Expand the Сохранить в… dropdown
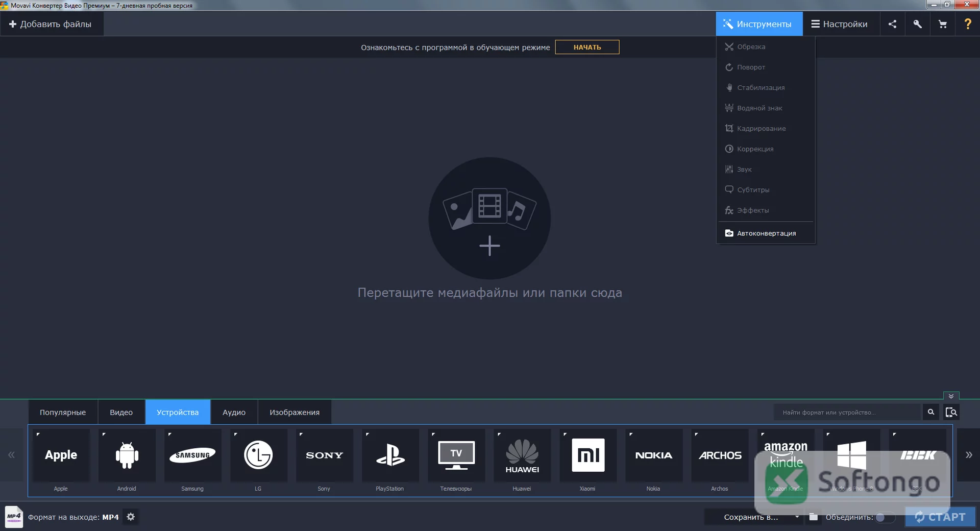The width and height of the screenshot is (980, 531). 754,517
